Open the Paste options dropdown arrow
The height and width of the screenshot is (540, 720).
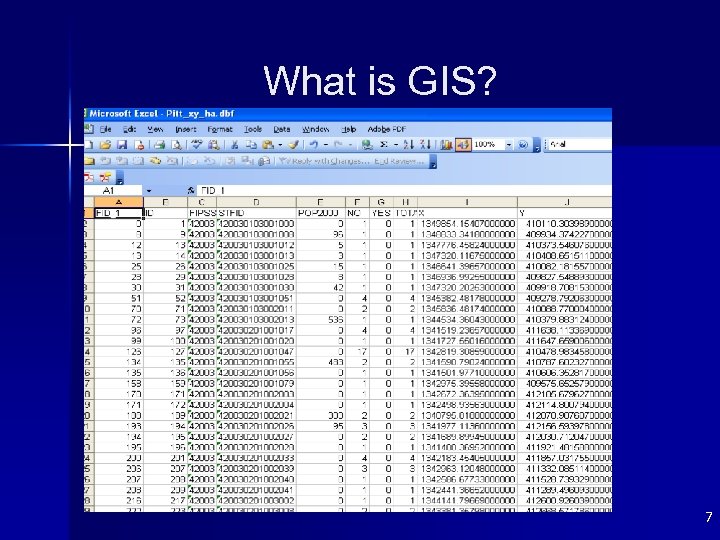(280, 145)
